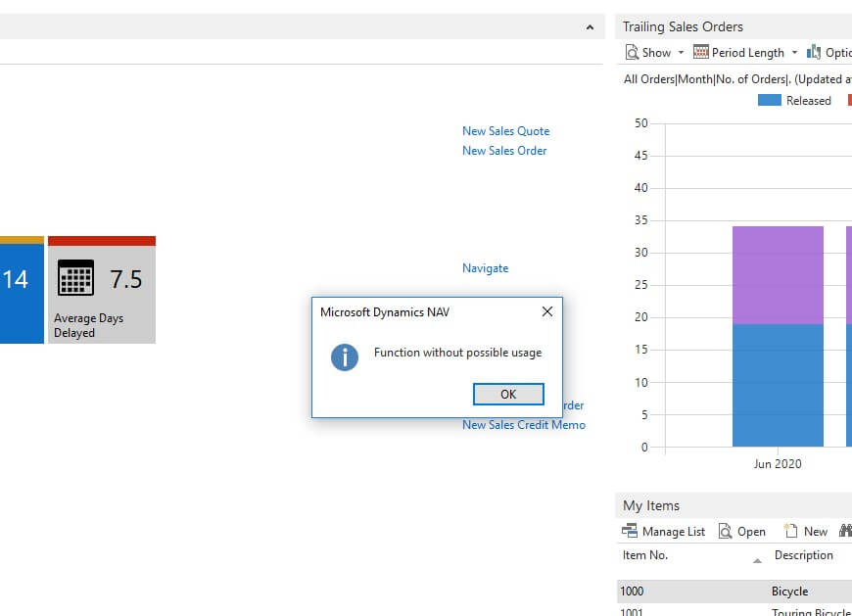Click the binoculars Find icon in My Items
This screenshot has width=852, height=616.
click(845, 531)
